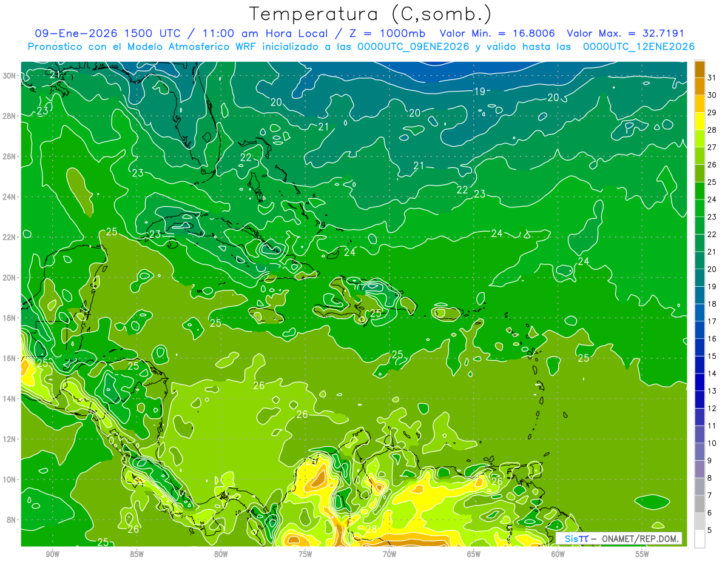Click the 55W longitude axis label
This screenshot has width=728, height=562.
coord(642,554)
